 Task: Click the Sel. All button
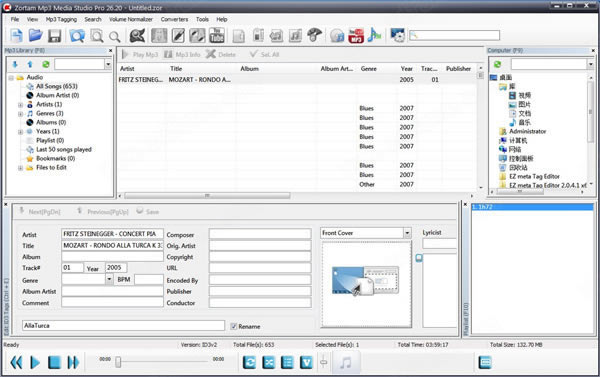point(264,54)
